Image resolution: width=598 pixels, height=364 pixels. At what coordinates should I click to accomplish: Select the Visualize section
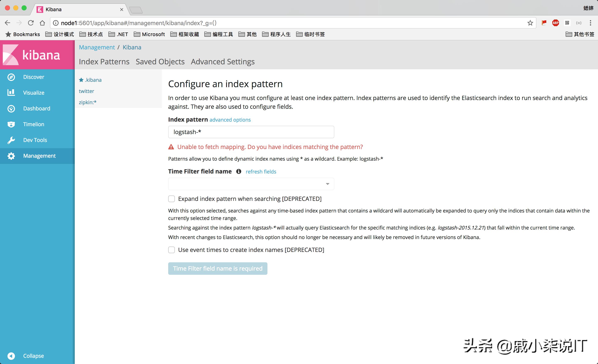click(33, 92)
